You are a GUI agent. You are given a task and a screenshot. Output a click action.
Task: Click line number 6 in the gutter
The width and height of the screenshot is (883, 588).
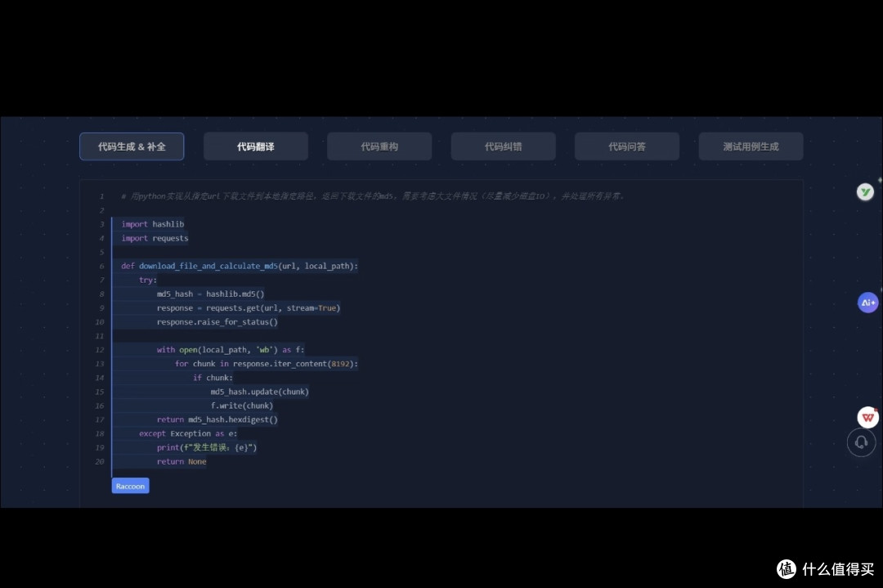pos(101,266)
